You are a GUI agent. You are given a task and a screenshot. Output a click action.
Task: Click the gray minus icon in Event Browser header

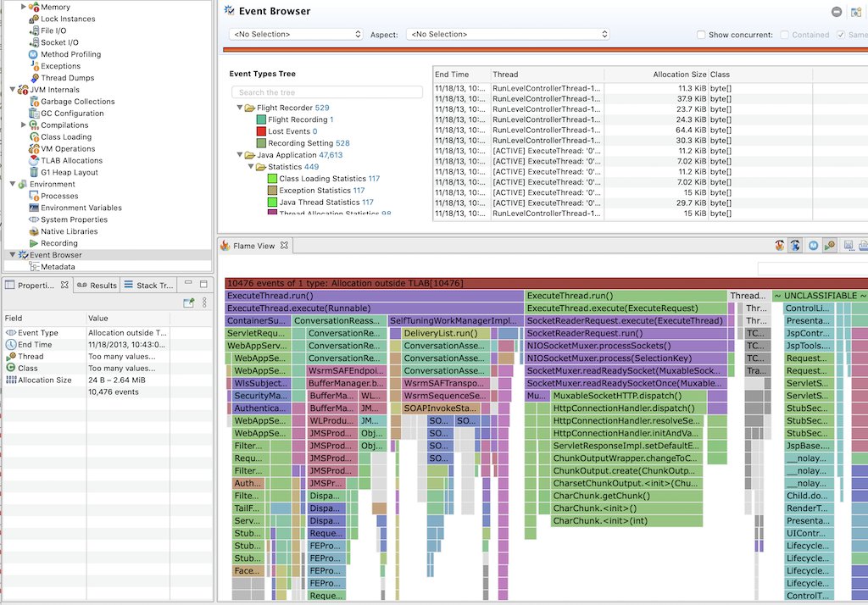[x=837, y=12]
